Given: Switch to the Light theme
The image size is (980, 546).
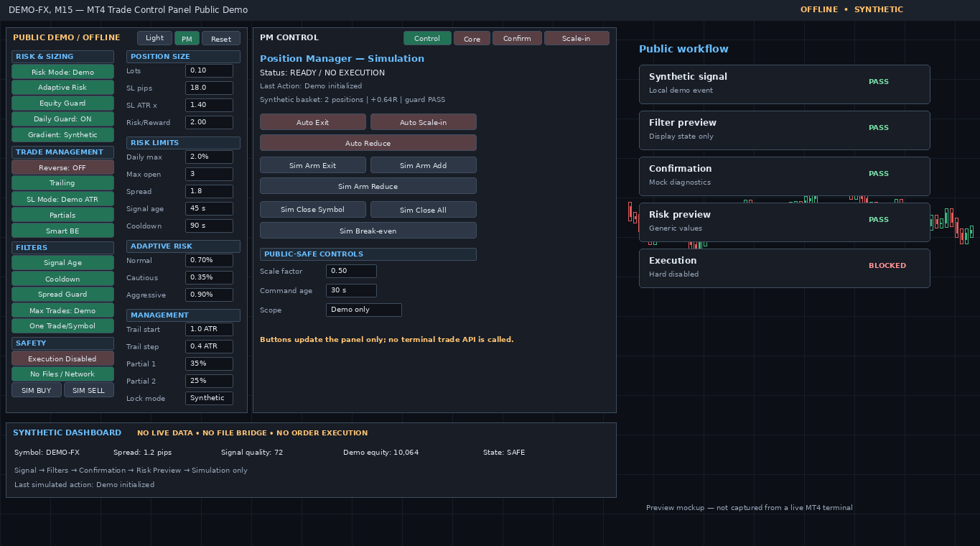Looking at the screenshot, I should 155,38.
